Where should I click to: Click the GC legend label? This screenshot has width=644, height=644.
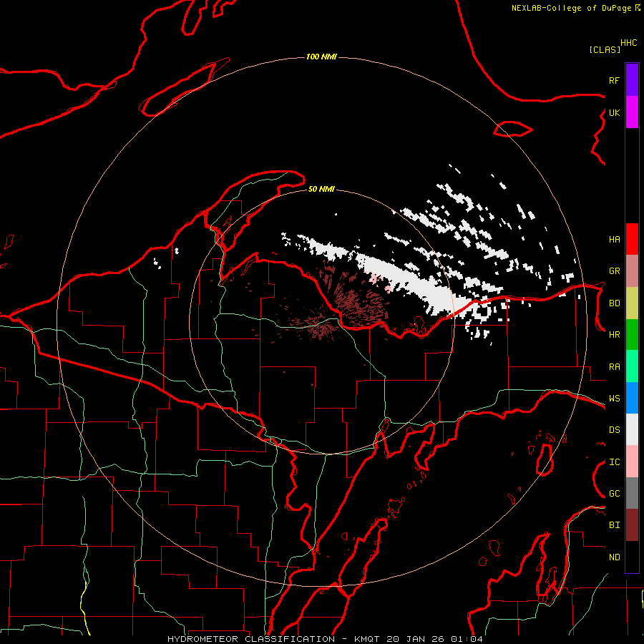pyautogui.click(x=614, y=494)
